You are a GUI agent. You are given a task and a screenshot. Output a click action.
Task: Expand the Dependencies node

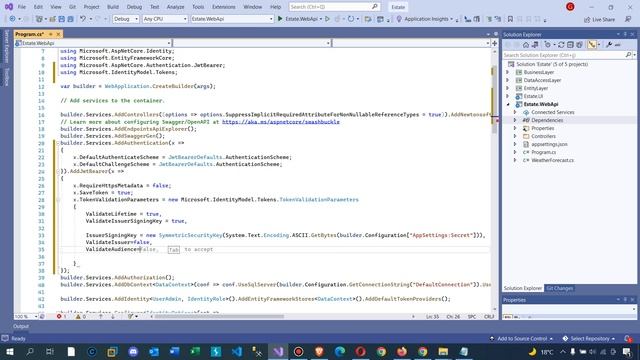pos(515,120)
